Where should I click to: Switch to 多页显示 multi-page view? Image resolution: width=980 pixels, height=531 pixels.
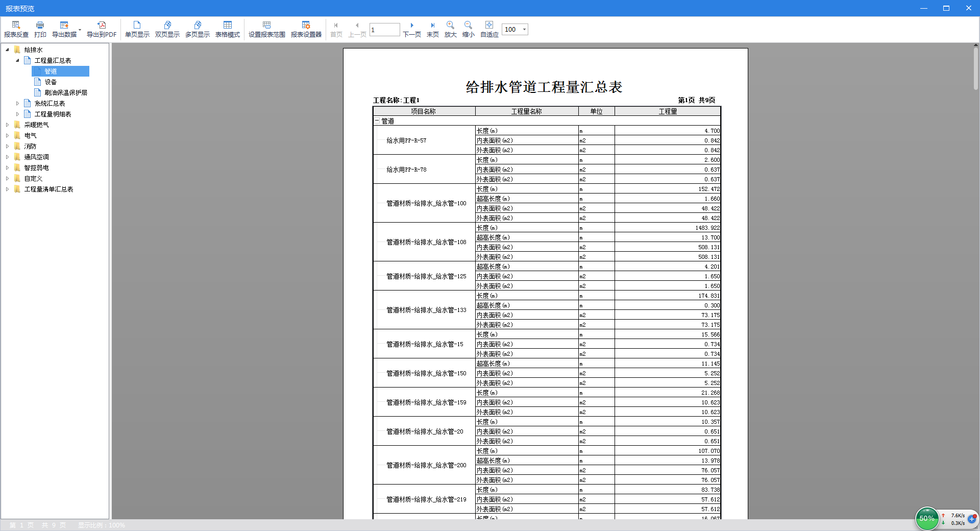(198, 30)
